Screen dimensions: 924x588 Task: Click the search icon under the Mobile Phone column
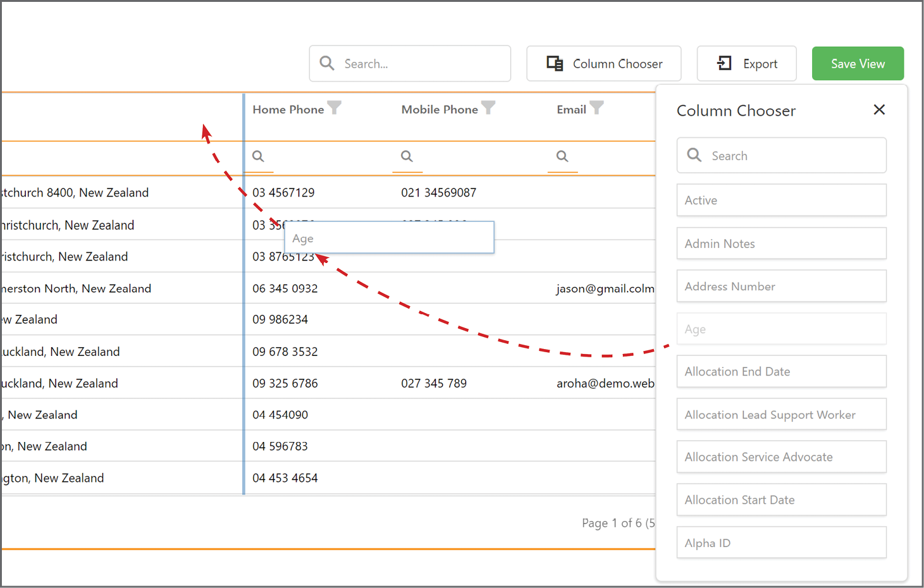pyautogui.click(x=407, y=156)
